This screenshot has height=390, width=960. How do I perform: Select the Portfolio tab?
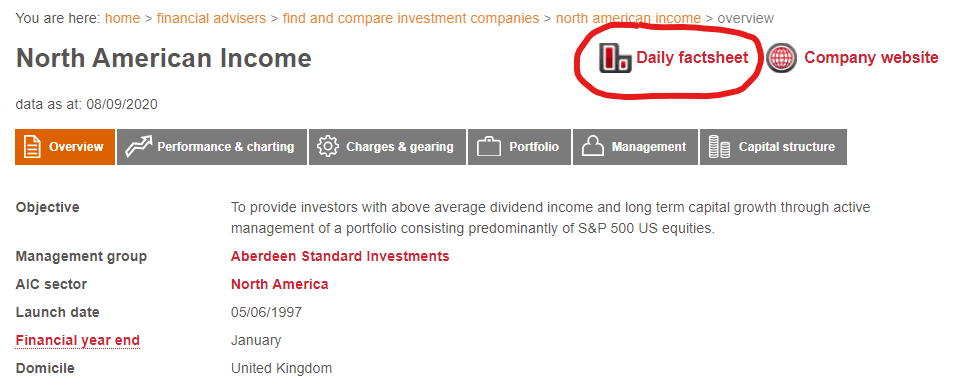click(519, 147)
